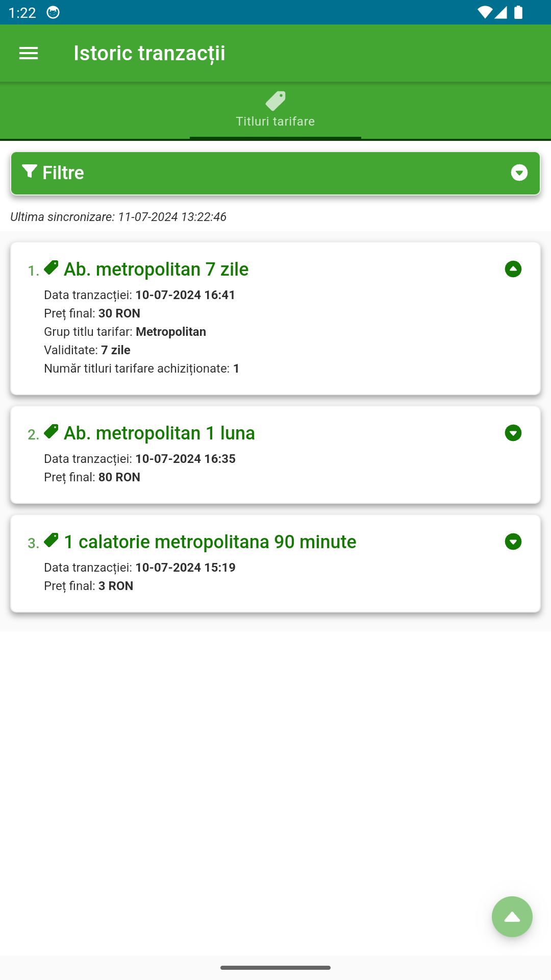551x980 pixels.
Task: Expand Ab. metropolitan 1 luna details
Action: [513, 433]
